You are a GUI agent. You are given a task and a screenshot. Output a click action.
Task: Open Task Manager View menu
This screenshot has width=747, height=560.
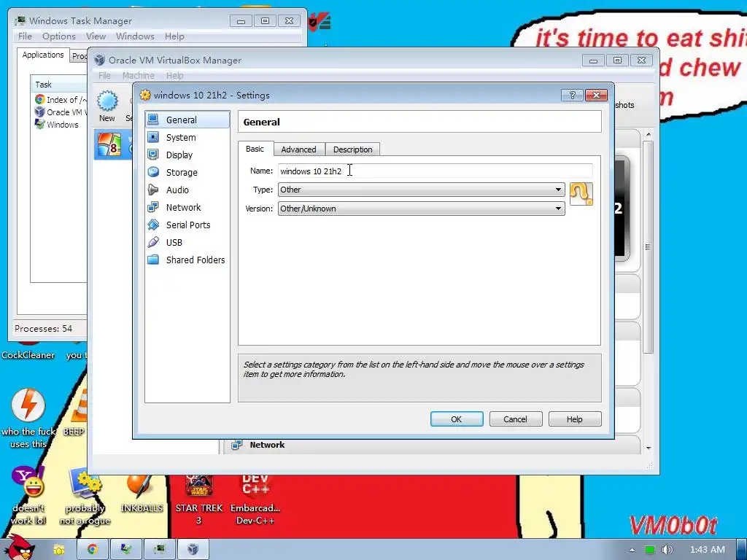96,36
